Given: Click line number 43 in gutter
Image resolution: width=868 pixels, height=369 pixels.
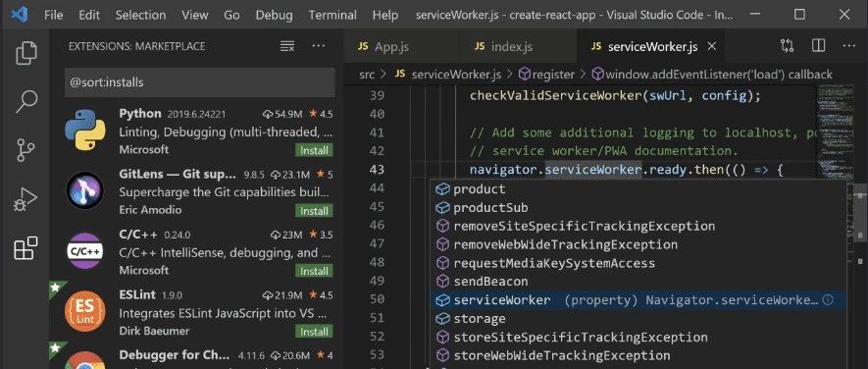Looking at the screenshot, I should 377,170.
